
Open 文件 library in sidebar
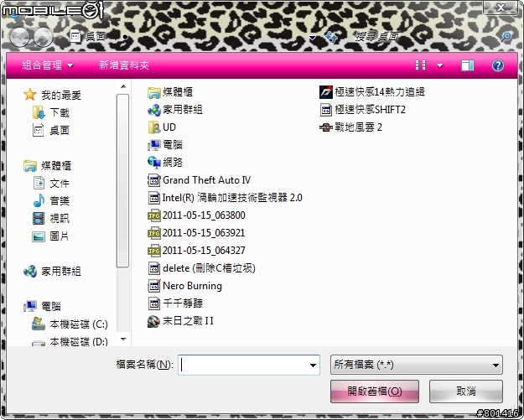pos(51,183)
